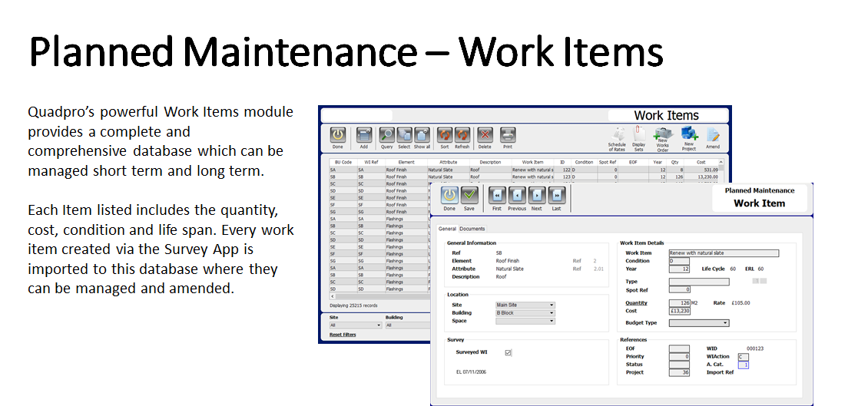Save the Work Item with the checkmark icon

469,195
